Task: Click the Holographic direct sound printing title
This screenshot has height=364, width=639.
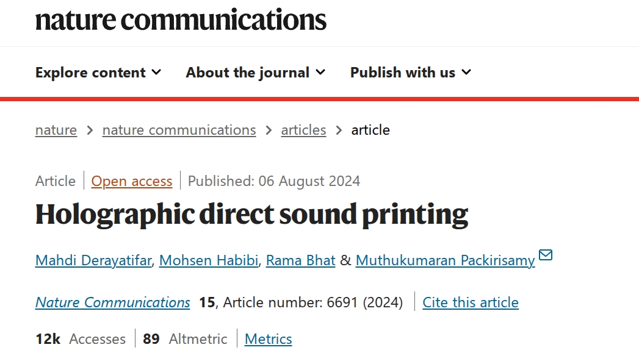Action: coord(251,215)
